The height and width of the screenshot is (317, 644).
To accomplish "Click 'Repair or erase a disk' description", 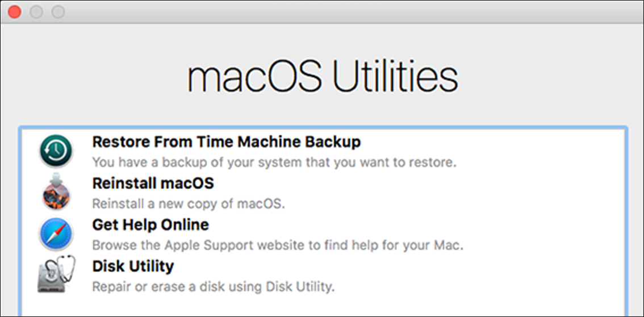I will [x=213, y=287].
